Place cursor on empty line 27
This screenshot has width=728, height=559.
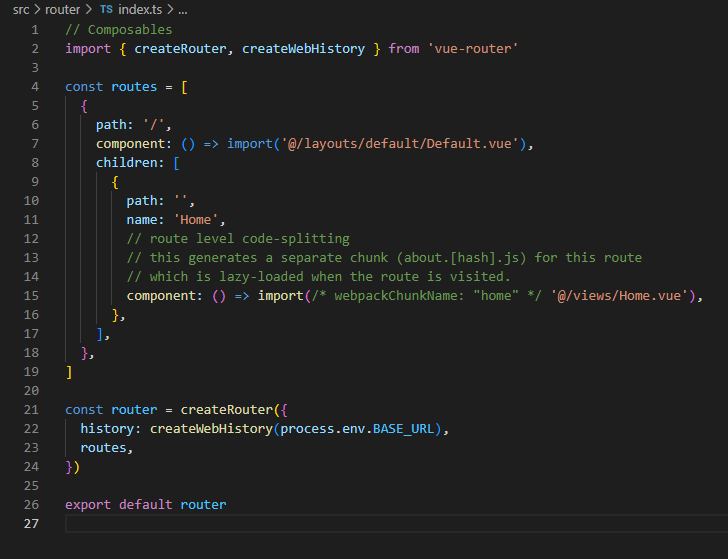tap(396, 524)
